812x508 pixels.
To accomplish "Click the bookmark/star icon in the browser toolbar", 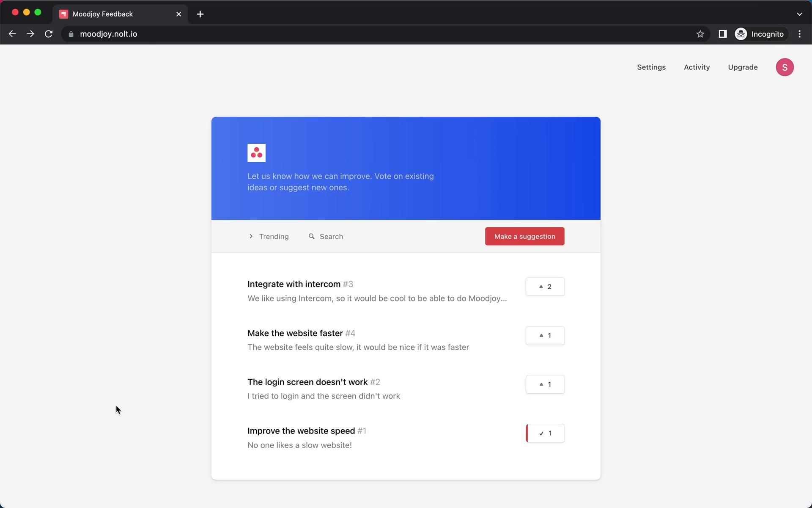I will [700, 34].
